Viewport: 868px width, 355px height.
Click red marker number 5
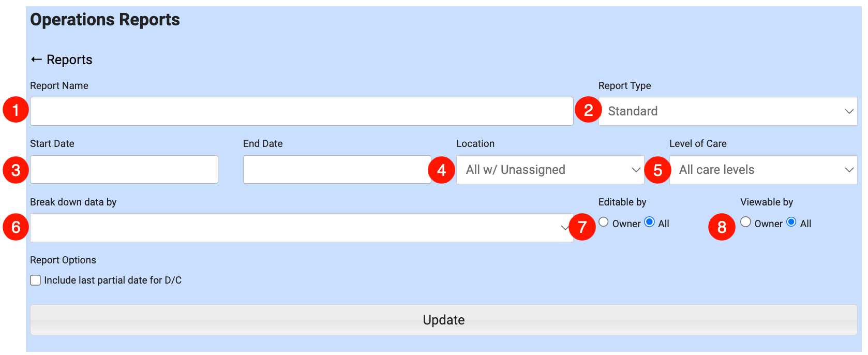tap(657, 170)
